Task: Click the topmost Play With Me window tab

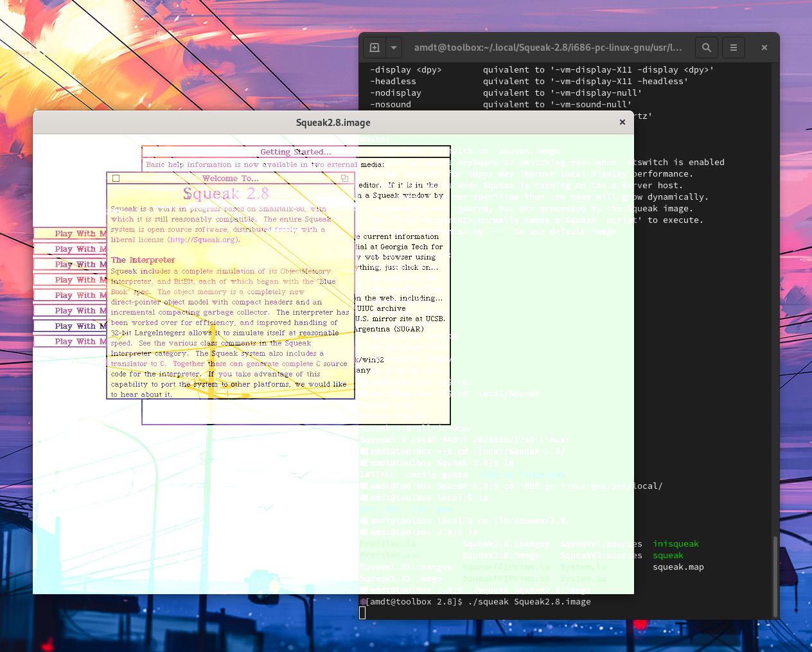Action: (71, 234)
